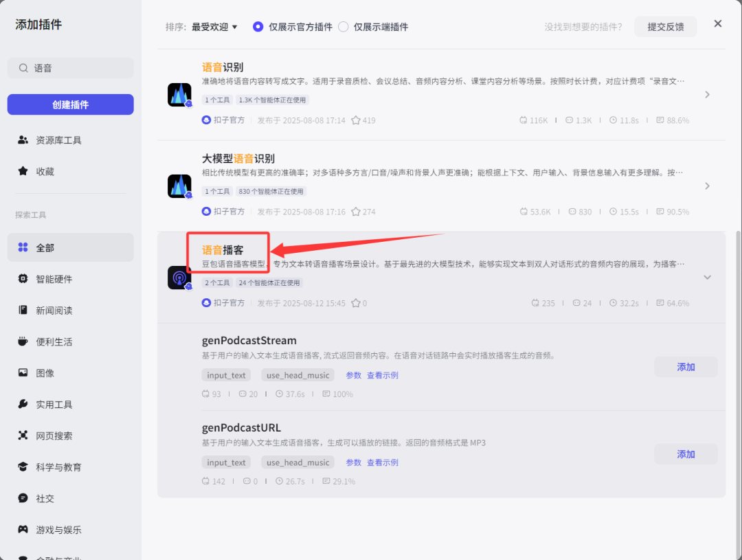Click the genPodcastURL tool name

(241, 427)
